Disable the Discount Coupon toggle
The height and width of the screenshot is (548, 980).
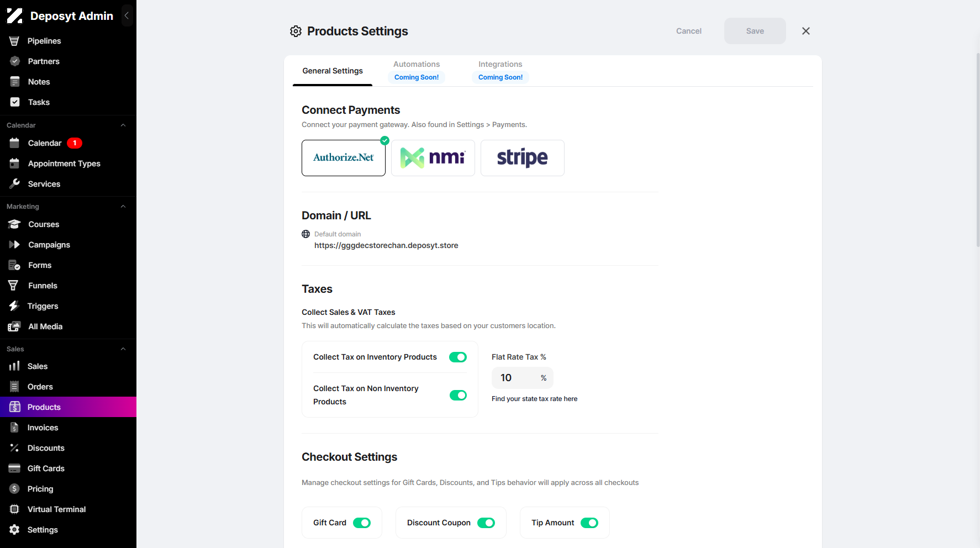486,523
